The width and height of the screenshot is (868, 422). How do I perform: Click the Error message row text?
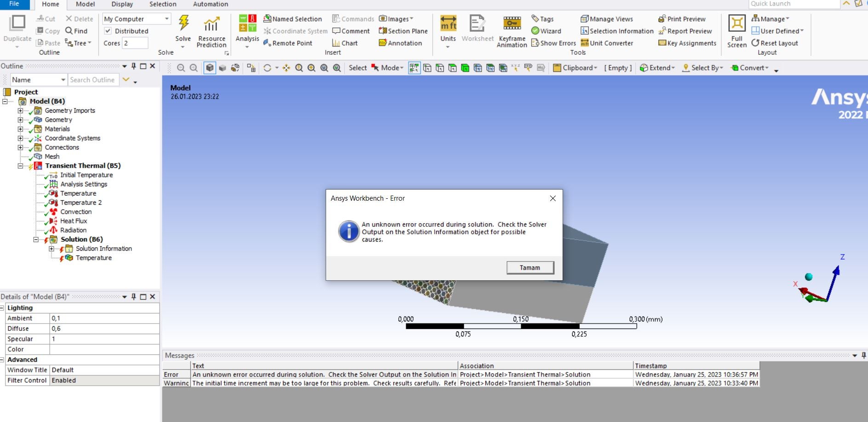point(324,375)
